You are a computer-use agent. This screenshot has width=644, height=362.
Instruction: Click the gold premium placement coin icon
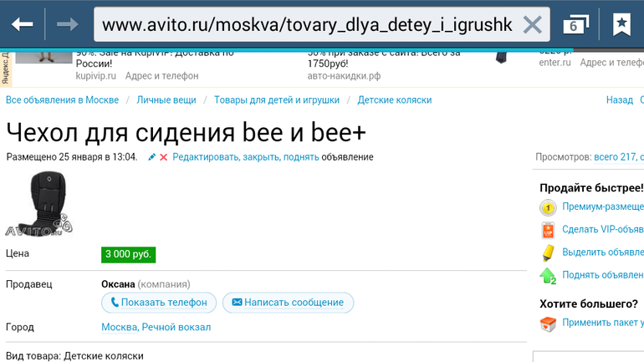[x=548, y=207]
